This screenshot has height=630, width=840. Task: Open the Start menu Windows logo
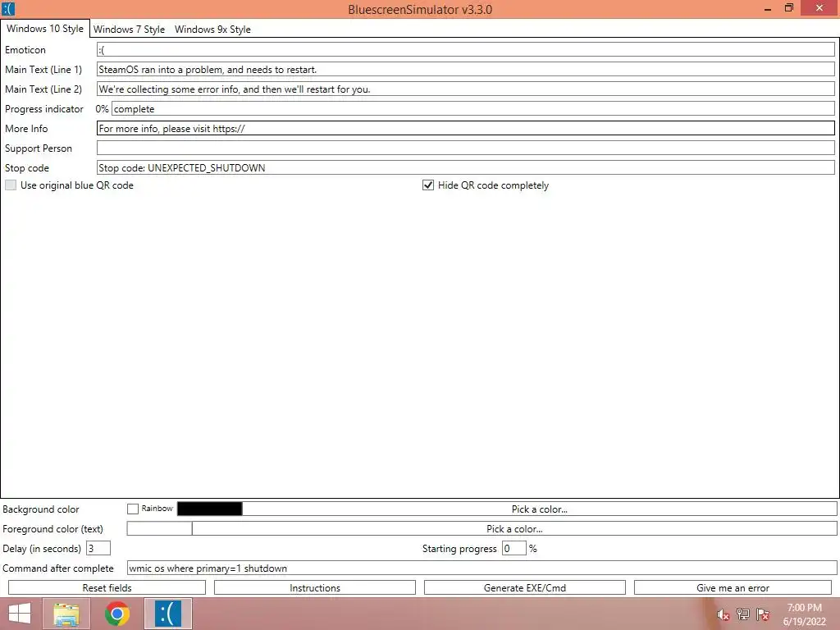(x=20, y=614)
